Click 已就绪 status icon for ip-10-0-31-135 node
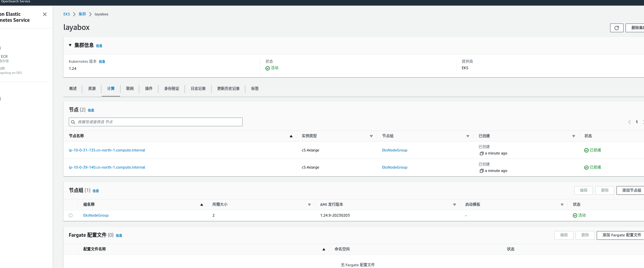Viewport: 644px width, 268px height. point(586,150)
